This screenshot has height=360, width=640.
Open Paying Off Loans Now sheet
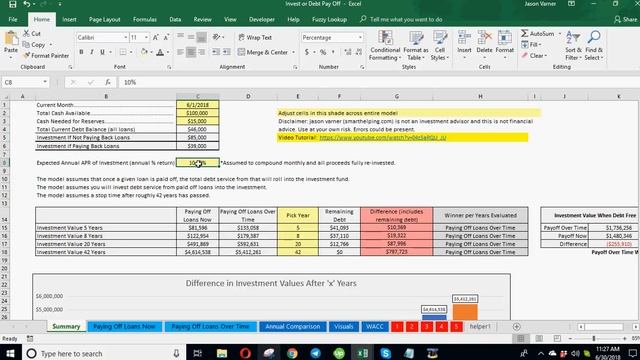click(124, 327)
